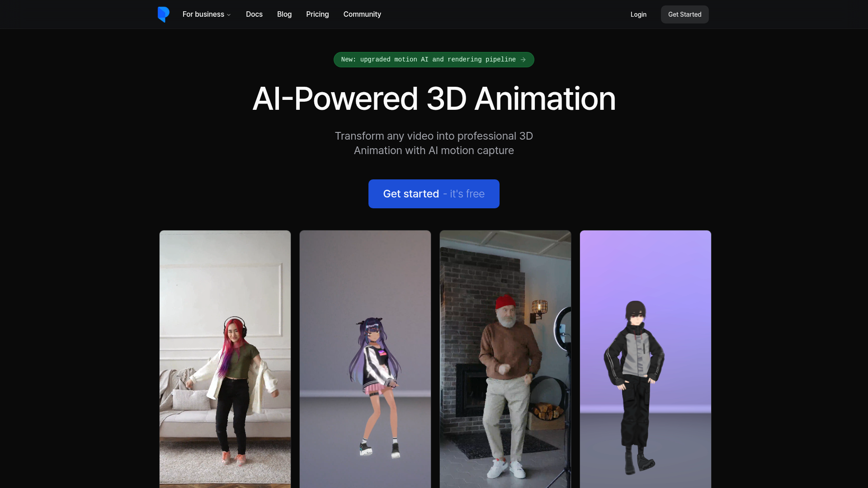Click the 'it's free' text in the hero CTA
868x488 pixels.
click(x=466, y=193)
